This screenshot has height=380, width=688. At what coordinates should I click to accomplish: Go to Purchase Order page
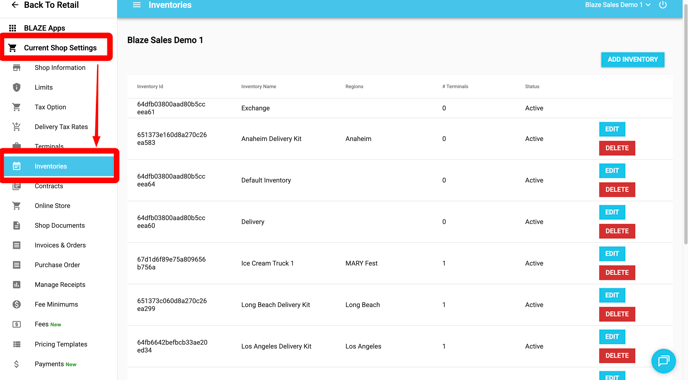coord(58,265)
